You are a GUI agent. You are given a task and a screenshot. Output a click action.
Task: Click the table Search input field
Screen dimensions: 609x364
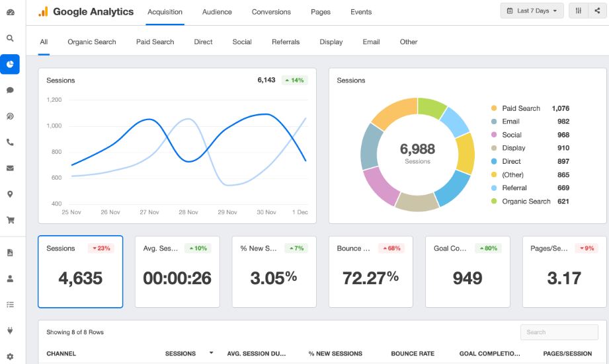(x=559, y=332)
